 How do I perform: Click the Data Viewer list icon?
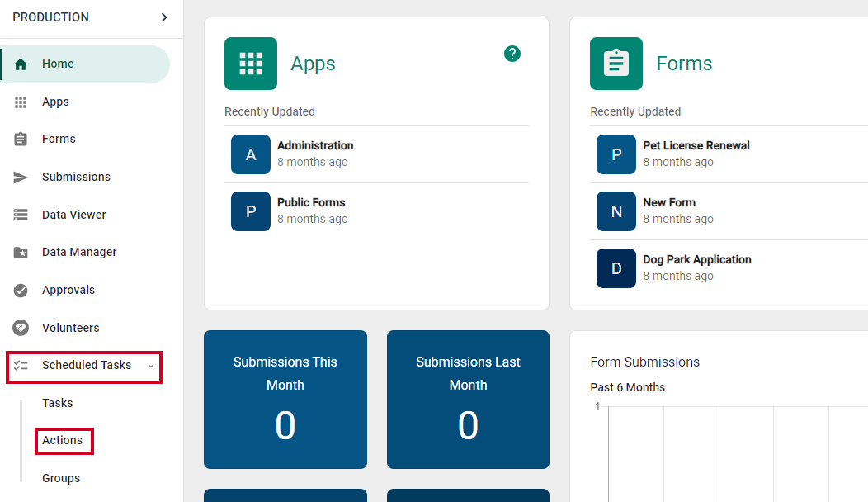pos(21,215)
